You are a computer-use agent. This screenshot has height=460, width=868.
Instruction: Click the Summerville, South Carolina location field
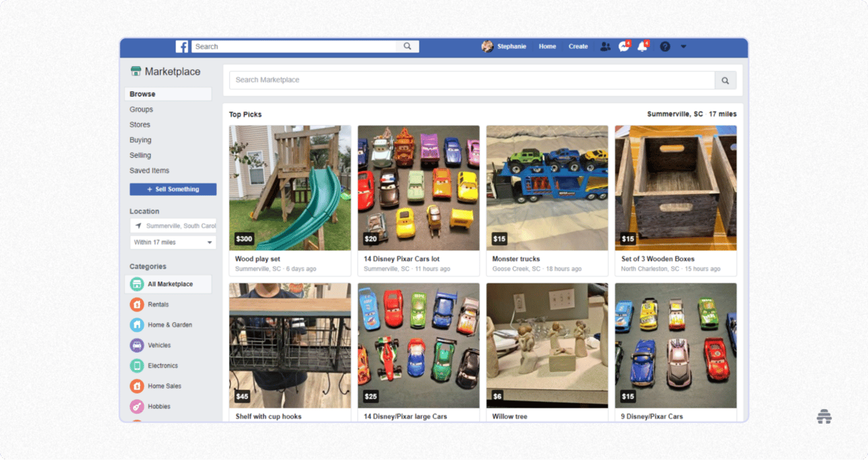click(x=173, y=226)
